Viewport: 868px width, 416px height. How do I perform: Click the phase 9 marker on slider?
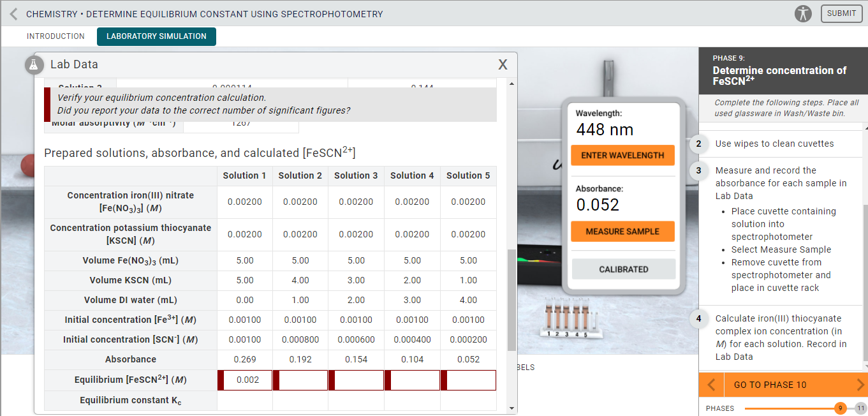point(841,408)
